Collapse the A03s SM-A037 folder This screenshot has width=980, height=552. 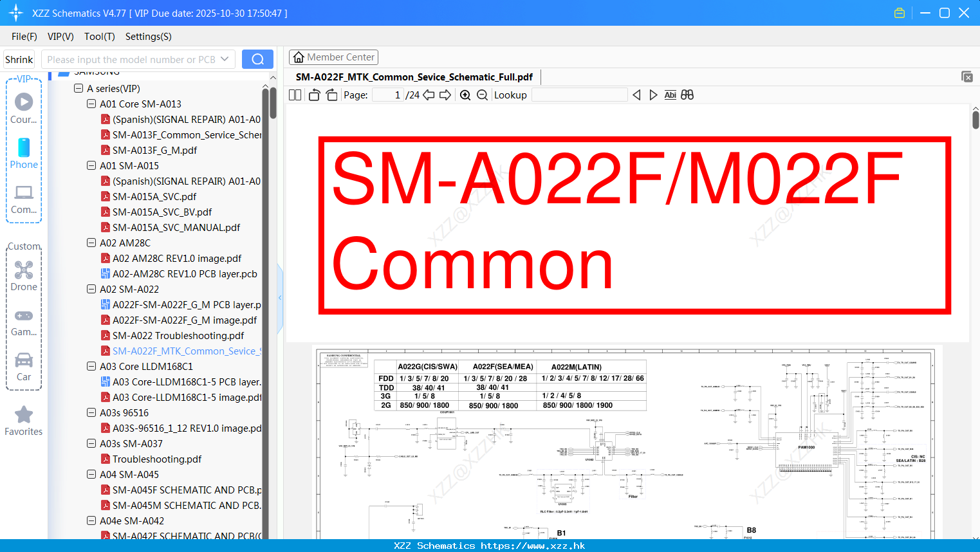tap(91, 443)
